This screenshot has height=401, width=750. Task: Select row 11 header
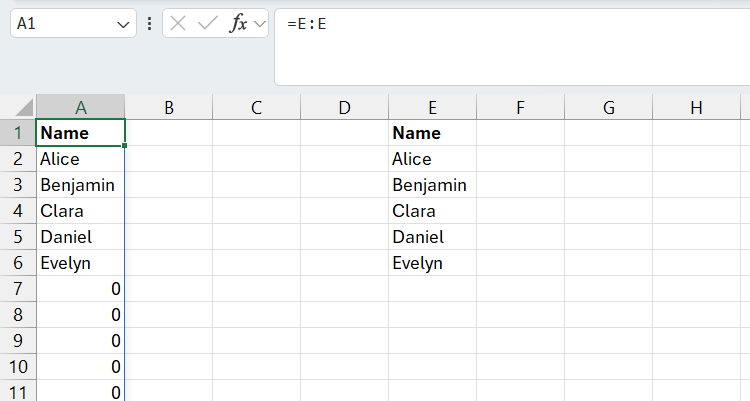[18, 392]
